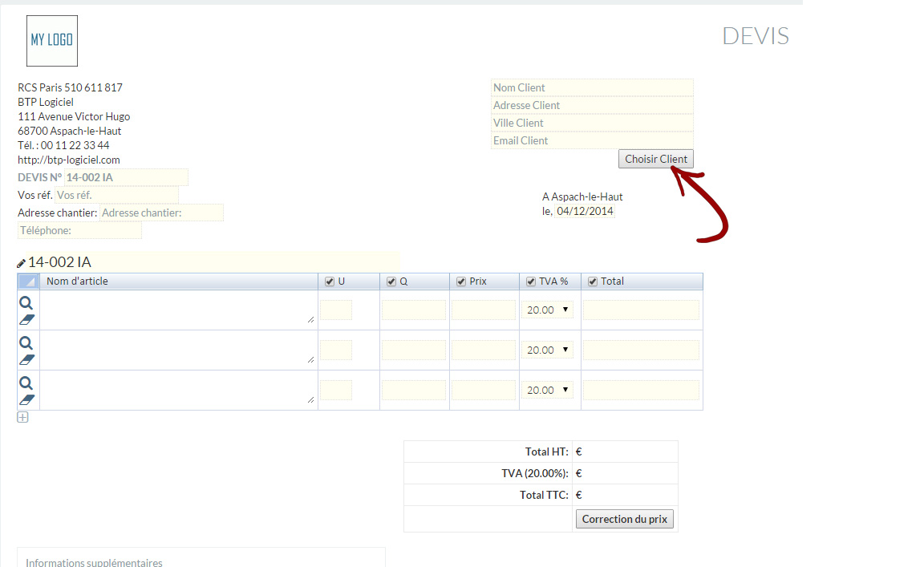924x567 pixels.
Task: Open the TVA rate dropdown in the first row
Action: coord(547,310)
